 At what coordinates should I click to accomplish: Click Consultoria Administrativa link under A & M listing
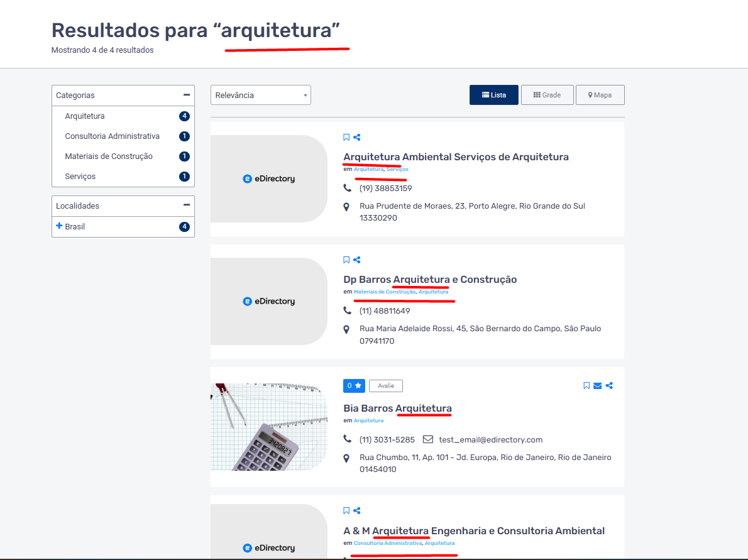[388, 543]
